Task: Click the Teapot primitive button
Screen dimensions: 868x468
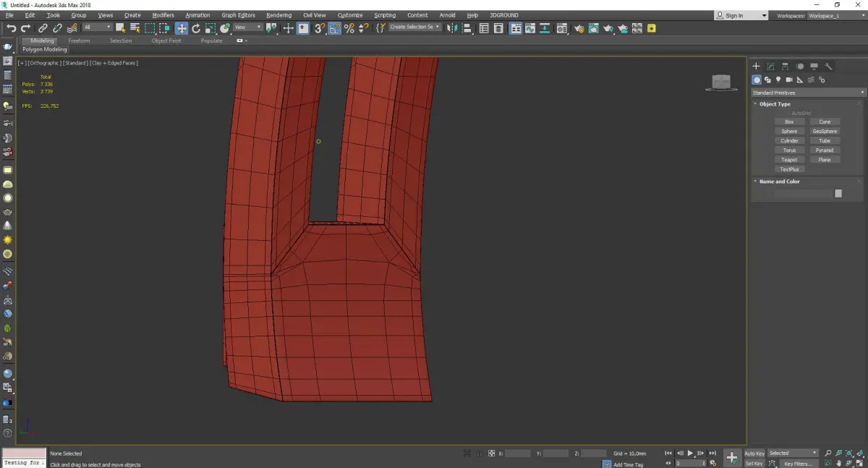Action: (x=789, y=160)
